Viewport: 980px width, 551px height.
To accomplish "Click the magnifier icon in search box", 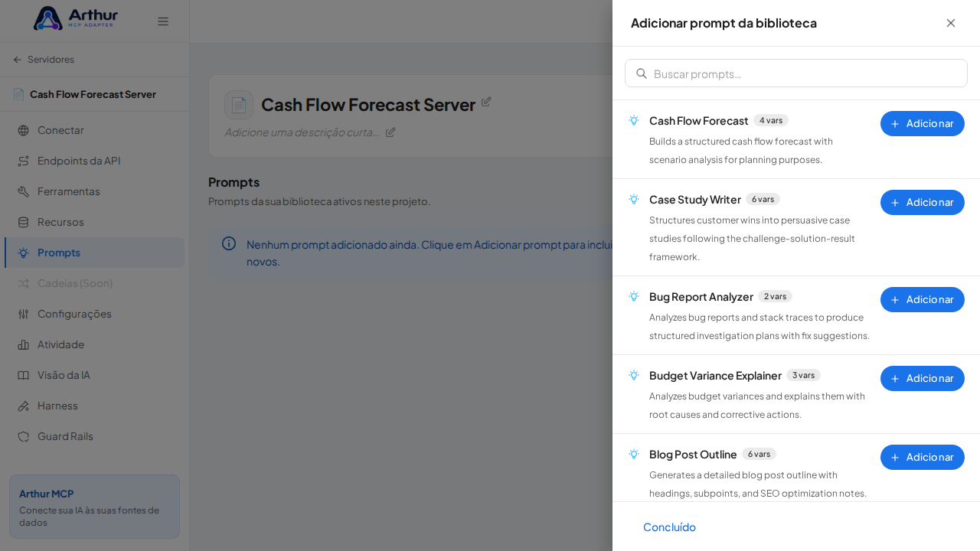I will pyautogui.click(x=642, y=73).
